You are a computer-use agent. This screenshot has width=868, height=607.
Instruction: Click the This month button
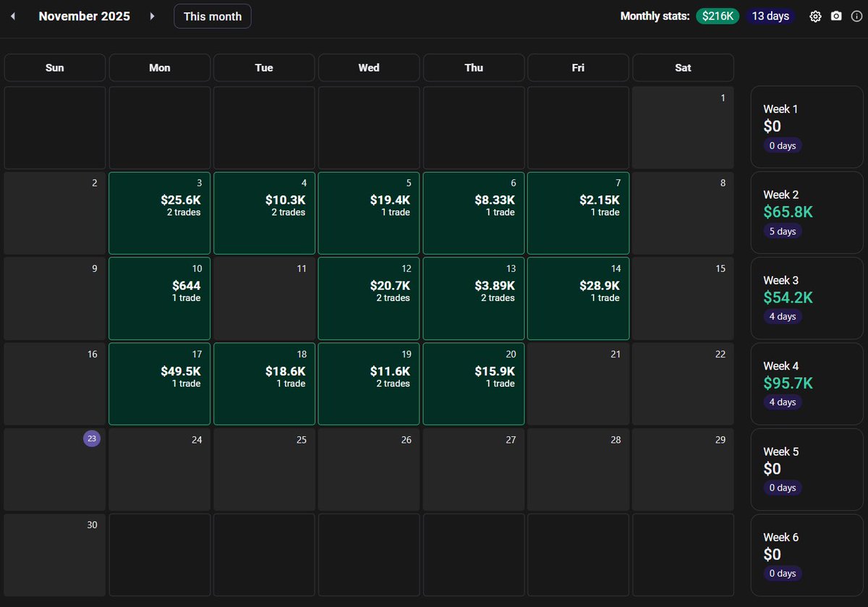pyautogui.click(x=213, y=16)
